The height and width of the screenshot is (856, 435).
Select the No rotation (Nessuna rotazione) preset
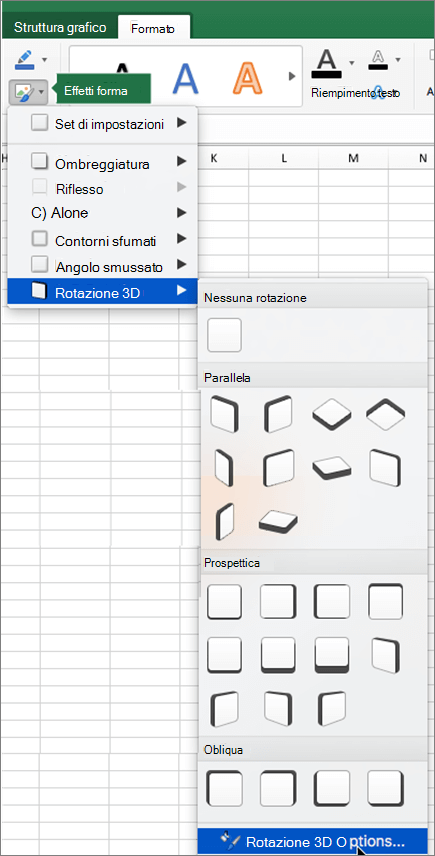(224, 335)
